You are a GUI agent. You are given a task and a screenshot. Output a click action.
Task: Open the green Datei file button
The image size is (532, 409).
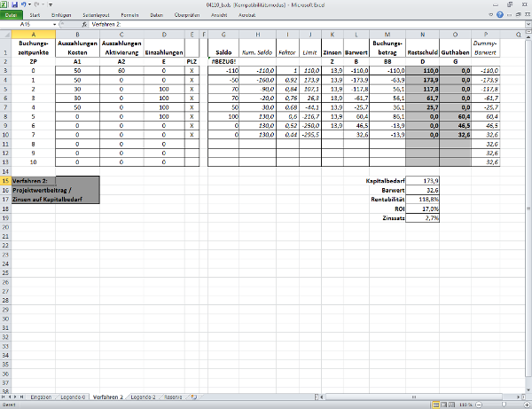pyautogui.click(x=12, y=16)
